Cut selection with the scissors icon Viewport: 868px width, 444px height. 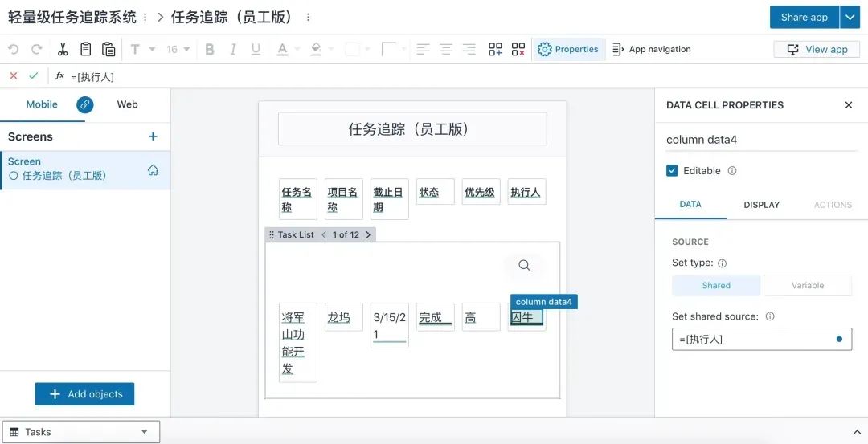(x=63, y=49)
